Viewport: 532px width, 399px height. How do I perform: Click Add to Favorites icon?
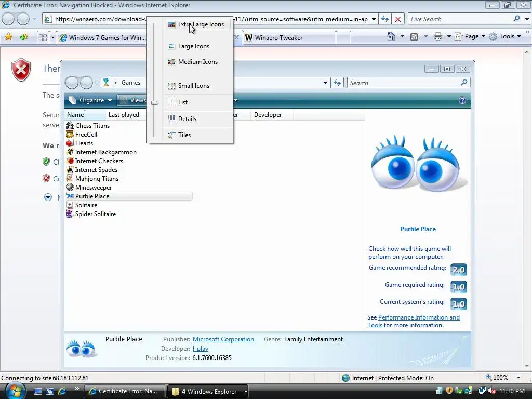[x=24, y=37]
